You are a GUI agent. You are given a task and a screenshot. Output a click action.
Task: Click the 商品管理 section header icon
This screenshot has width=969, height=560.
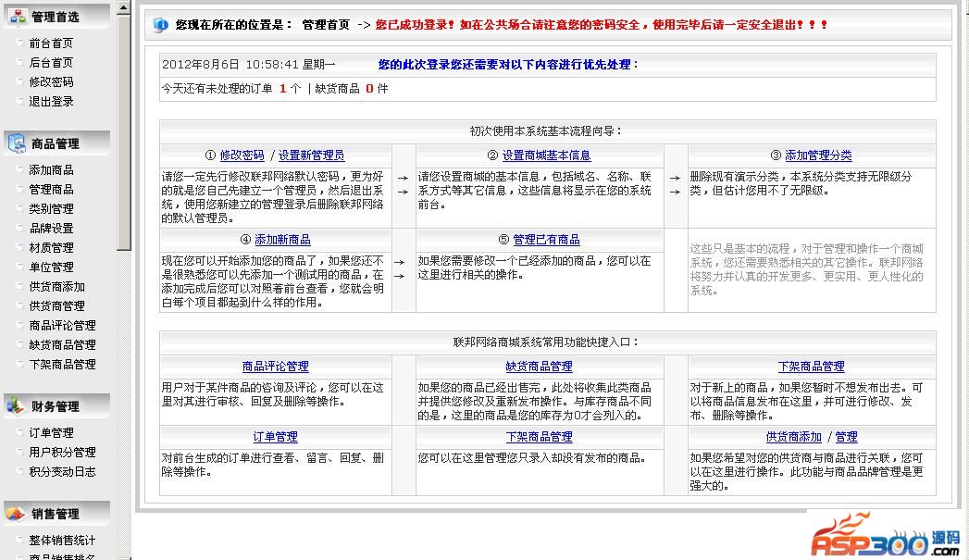coord(17,143)
